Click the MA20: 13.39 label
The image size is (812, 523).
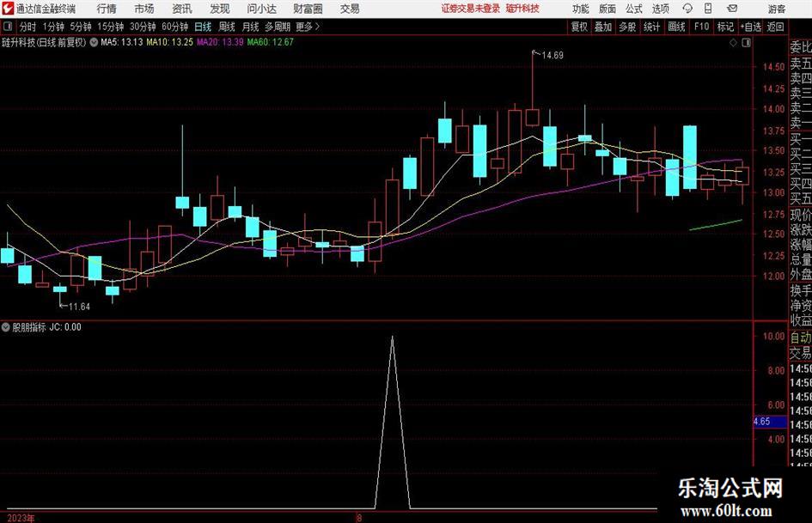220,42
